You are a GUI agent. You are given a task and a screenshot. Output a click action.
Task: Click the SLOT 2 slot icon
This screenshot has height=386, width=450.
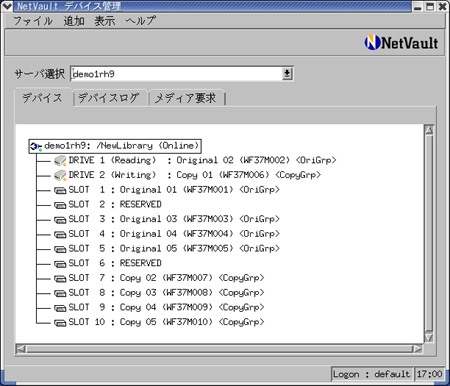(60, 205)
